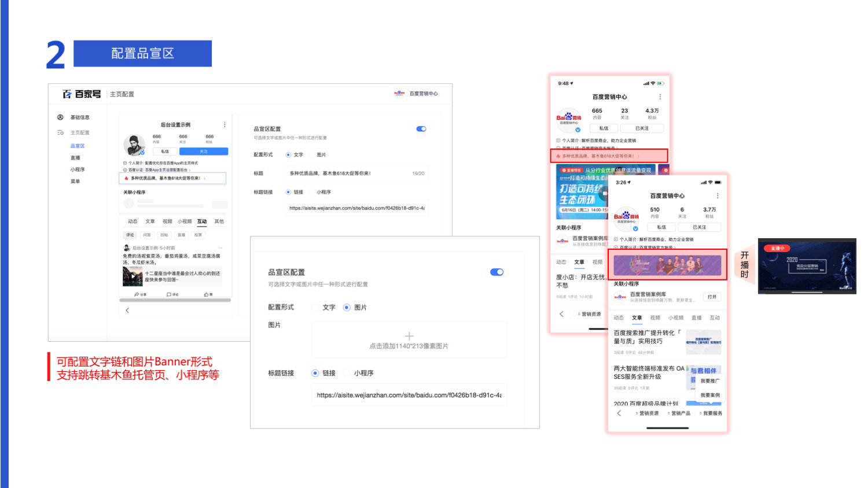Select 小程序 in the left sidebar
The image size is (868, 488).
(x=78, y=169)
